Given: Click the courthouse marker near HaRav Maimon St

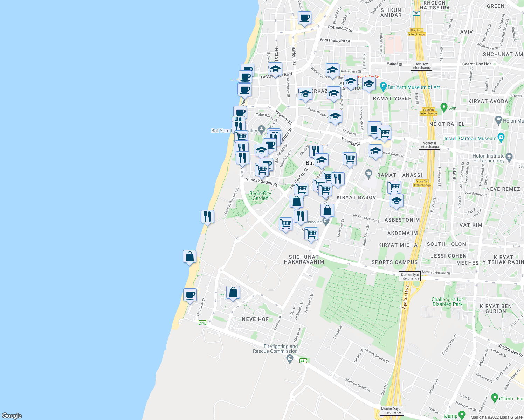Looking at the screenshot, I should [325, 222].
